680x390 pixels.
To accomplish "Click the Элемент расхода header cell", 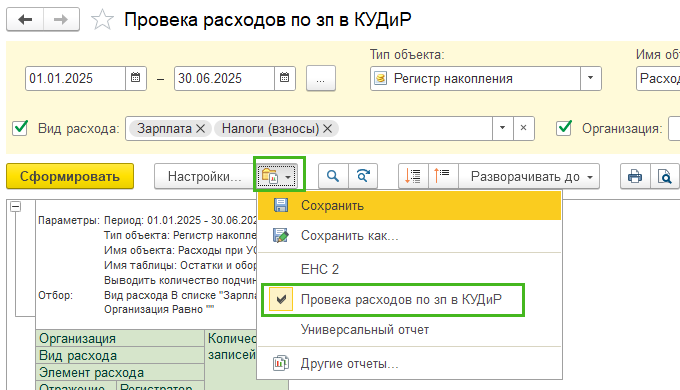I will point(120,372).
